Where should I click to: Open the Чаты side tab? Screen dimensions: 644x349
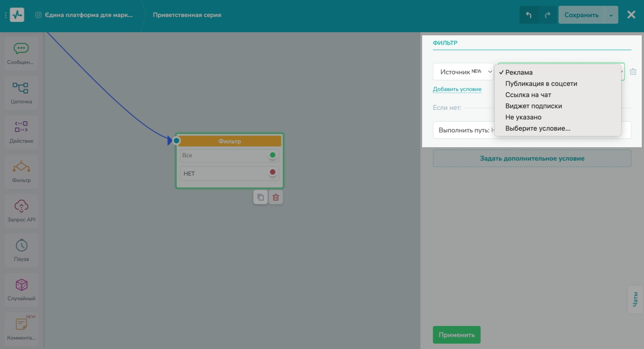635,299
